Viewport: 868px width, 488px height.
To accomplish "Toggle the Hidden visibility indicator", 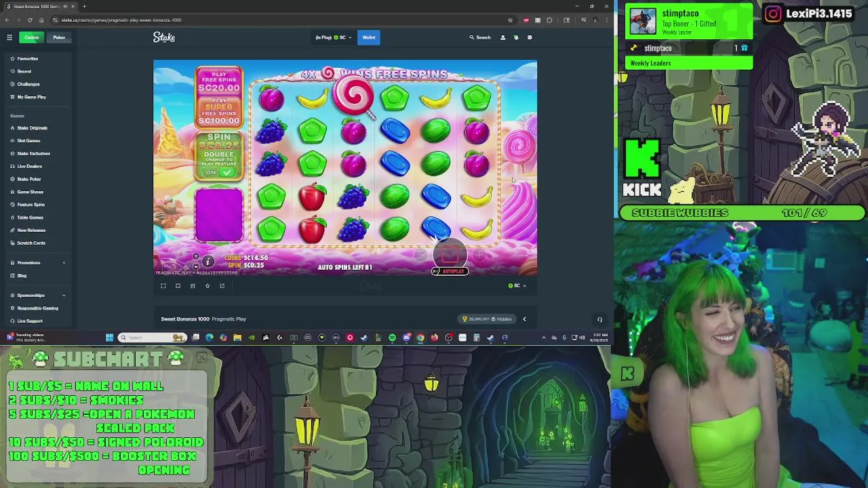I will (501, 319).
